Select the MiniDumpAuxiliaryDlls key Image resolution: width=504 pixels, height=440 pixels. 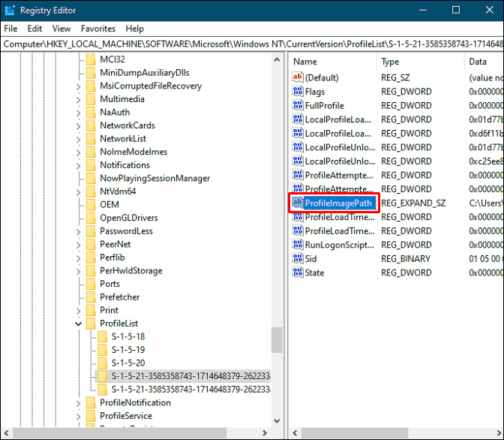144,72
